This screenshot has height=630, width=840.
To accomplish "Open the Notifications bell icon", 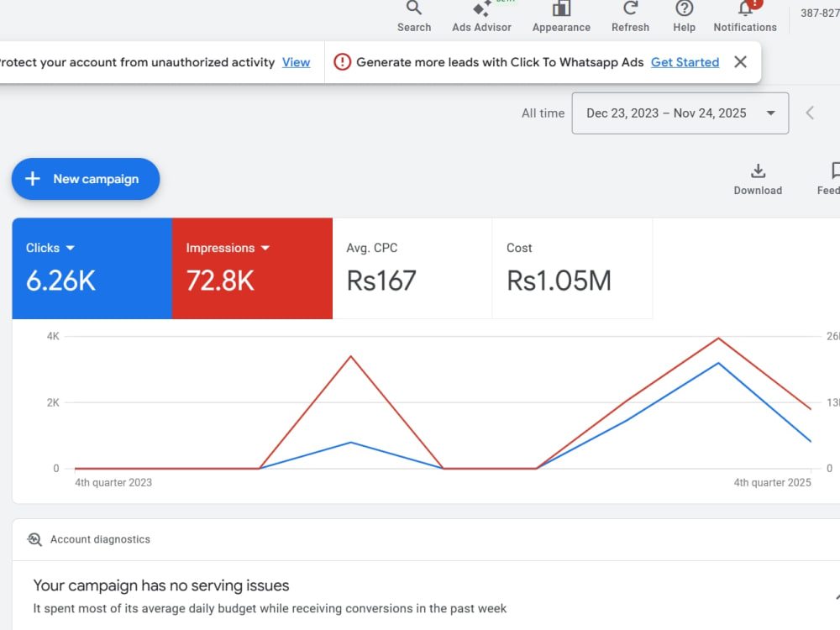I will pyautogui.click(x=745, y=8).
